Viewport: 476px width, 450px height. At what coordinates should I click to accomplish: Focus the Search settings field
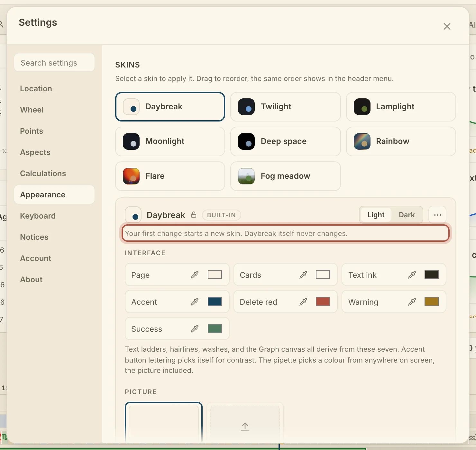[54, 63]
